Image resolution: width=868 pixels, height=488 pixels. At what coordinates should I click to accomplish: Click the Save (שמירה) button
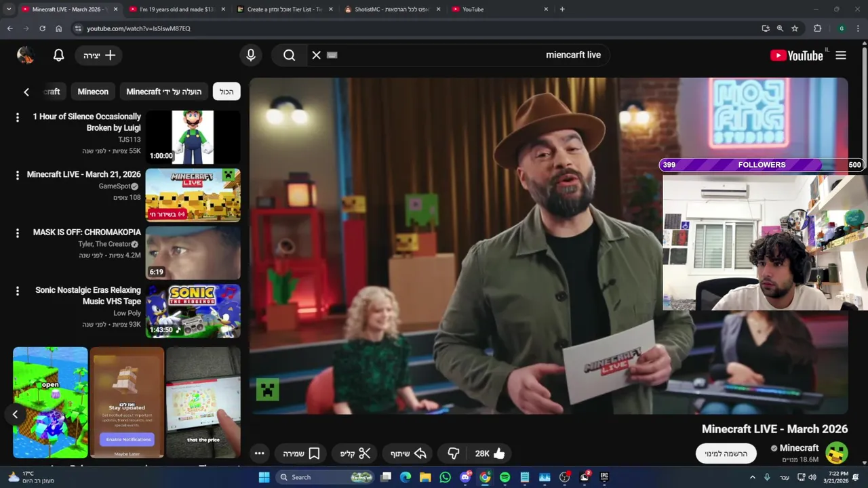[301, 453]
